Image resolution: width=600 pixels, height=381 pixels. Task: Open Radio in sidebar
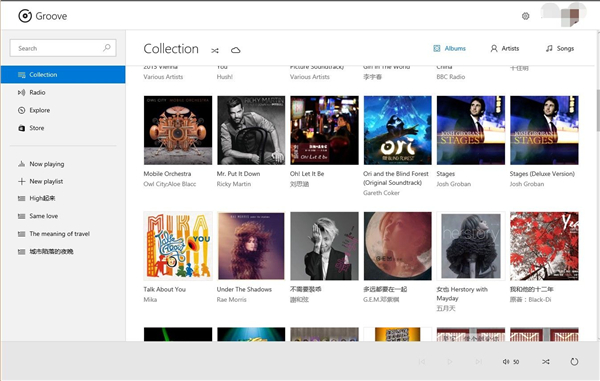click(x=63, y=92)
